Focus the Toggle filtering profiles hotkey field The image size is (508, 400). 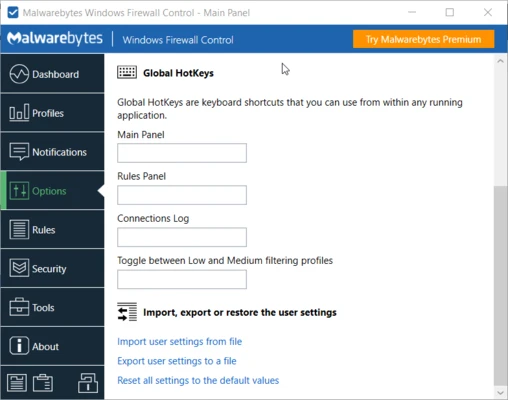click(x=182, y=279)
